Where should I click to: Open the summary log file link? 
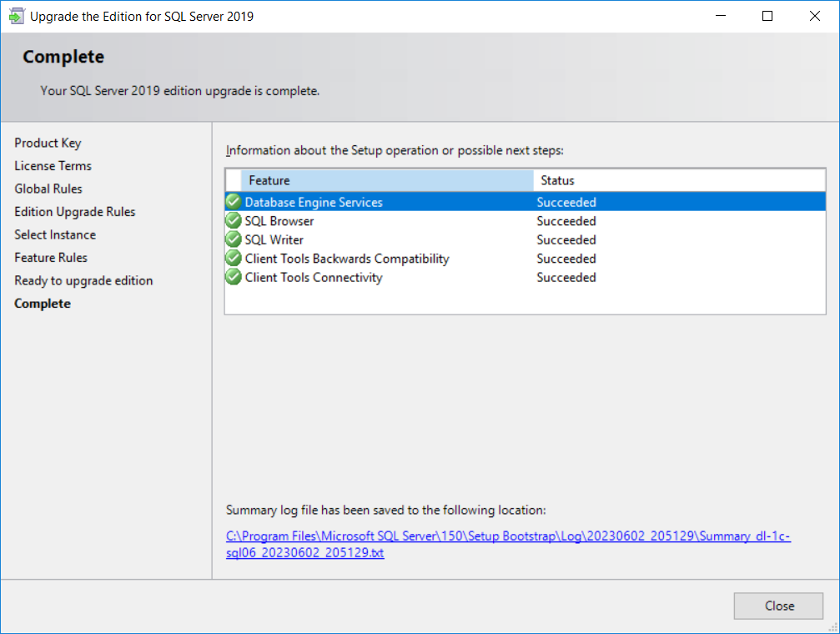(x=508, y=544)
